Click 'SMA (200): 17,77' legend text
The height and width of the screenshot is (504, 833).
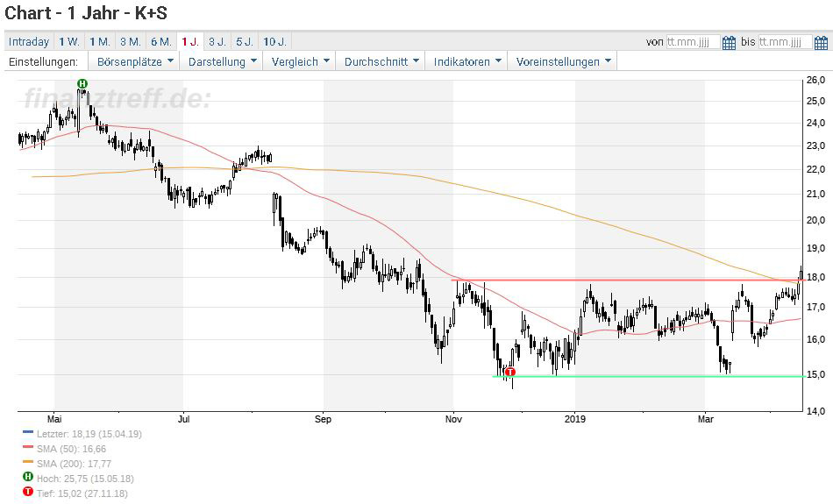point(74,464)
